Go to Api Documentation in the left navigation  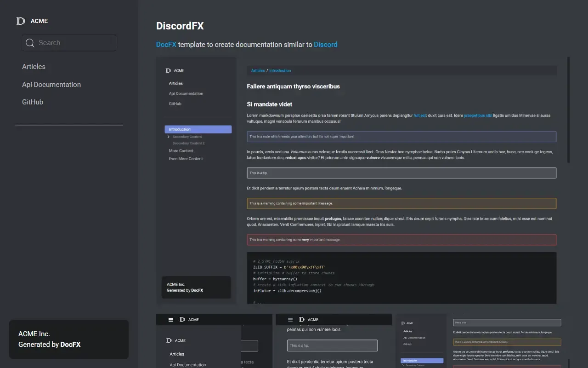coord(51,85)
